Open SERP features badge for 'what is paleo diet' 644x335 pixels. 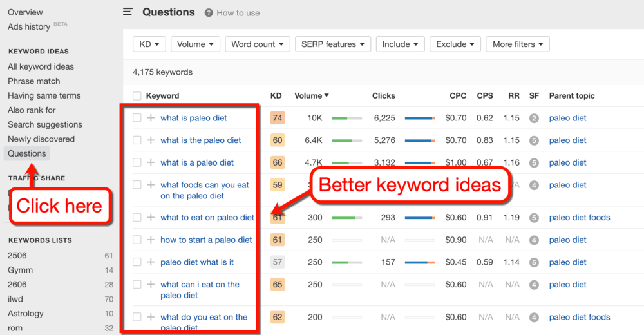click(534, 118)
